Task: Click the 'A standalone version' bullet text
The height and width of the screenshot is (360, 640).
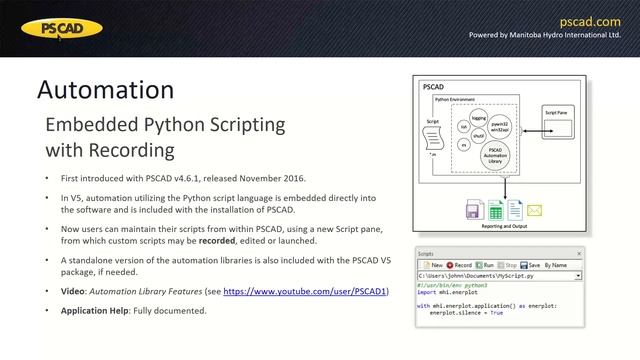Action: pos(226,266)
